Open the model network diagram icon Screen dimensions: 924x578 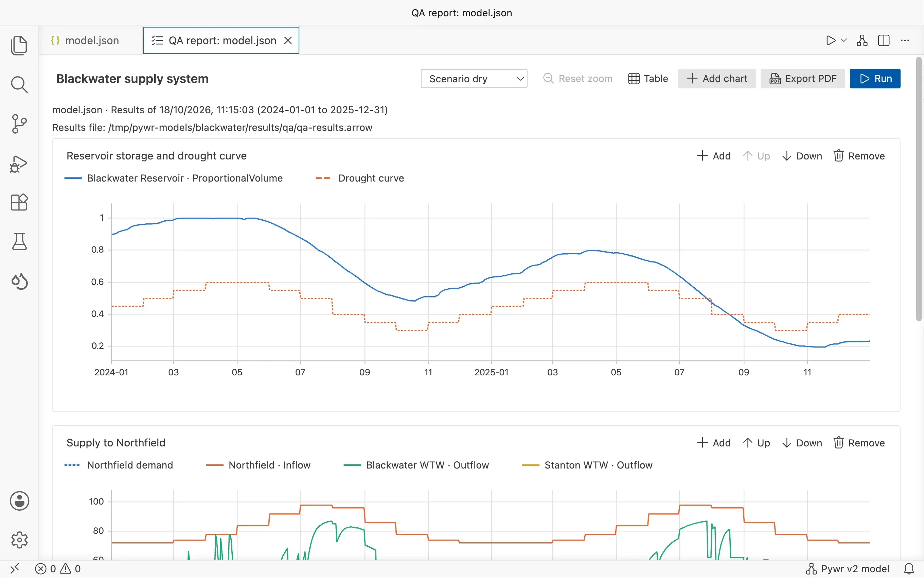click(862, 40)
